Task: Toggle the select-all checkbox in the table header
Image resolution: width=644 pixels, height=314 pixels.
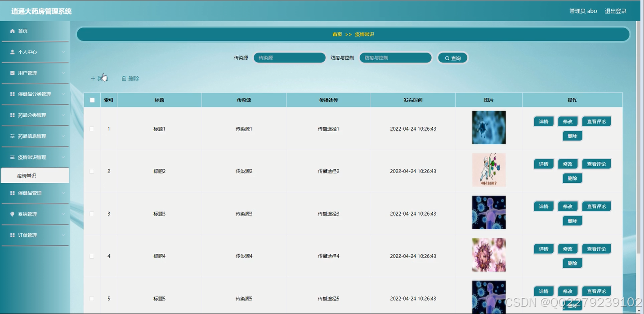Action: [x=92, y=100]
